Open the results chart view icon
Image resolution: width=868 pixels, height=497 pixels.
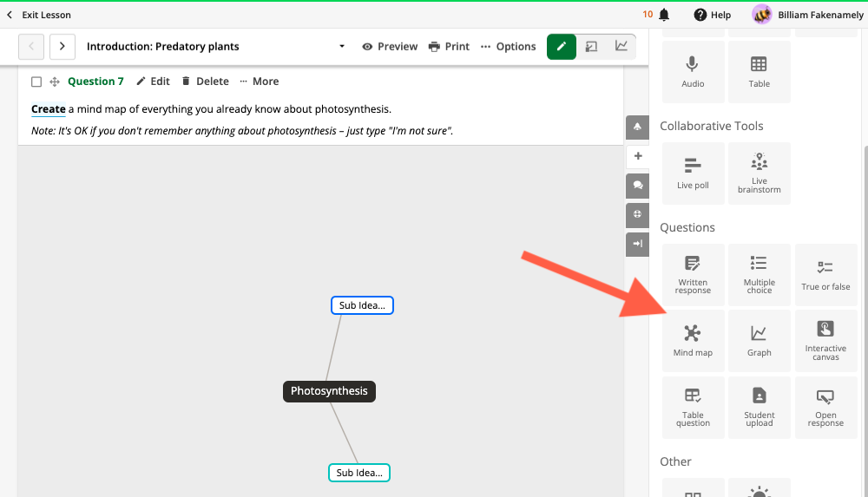[621, 47]
